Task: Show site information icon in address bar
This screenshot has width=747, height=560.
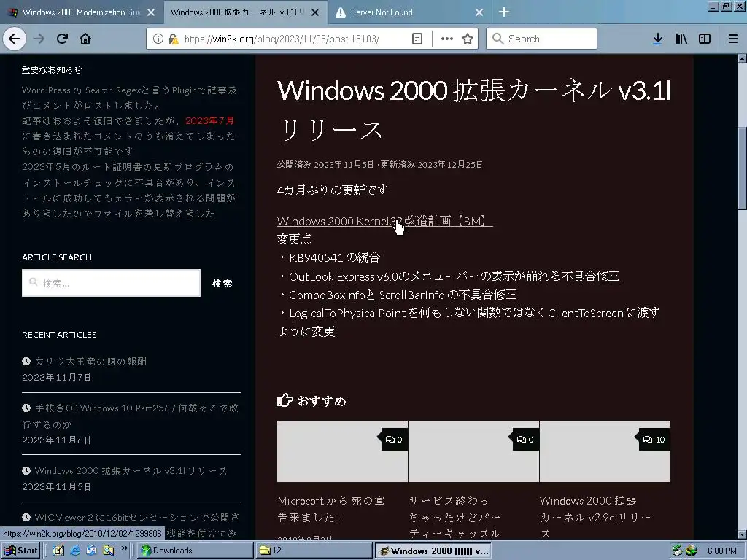Action: (158, 39)
